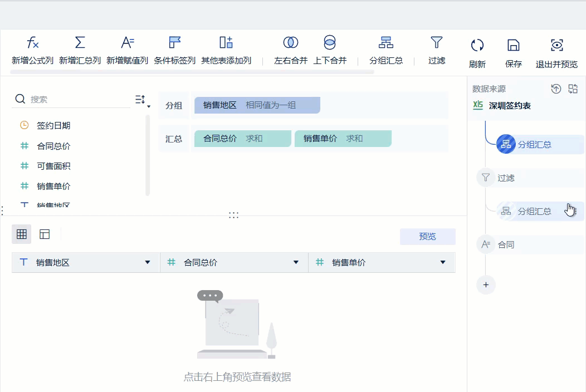This screenshot has height=392, width=586.
Task: Add a conditional label column (条件标签列)
Action: tap(174, 51)
